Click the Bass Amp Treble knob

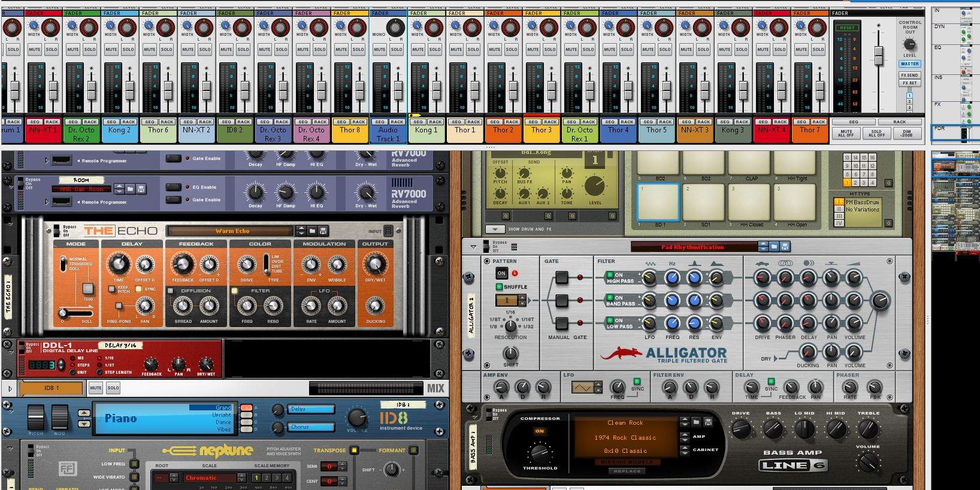click(x=868, y=428)
